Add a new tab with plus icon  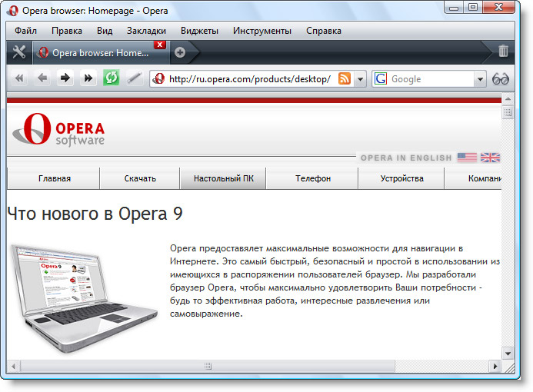tap(180, 52)
